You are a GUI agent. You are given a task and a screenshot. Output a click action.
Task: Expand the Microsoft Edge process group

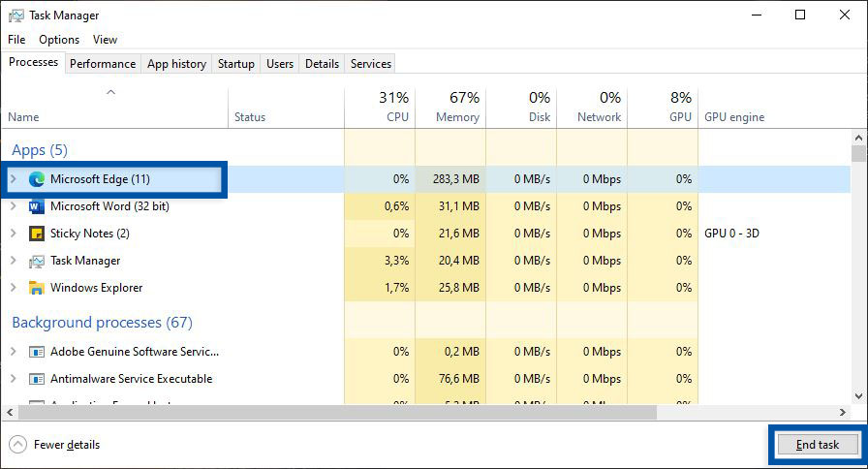tap(14, 179)
